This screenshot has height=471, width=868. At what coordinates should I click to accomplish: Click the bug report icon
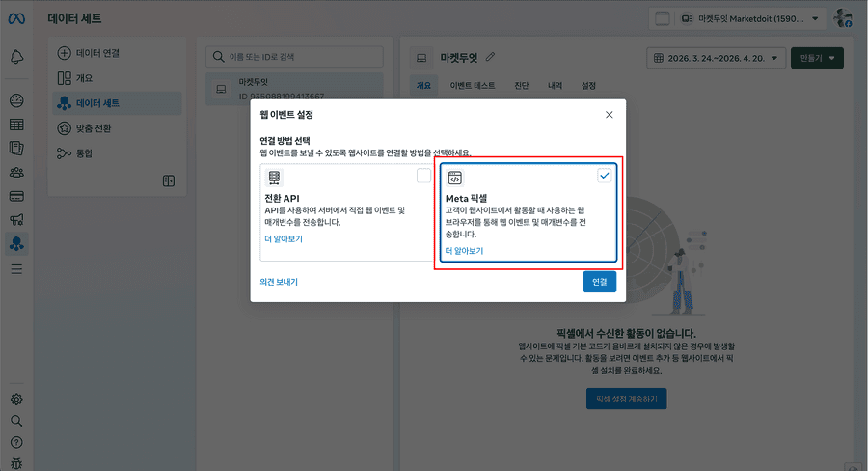pos(16,463)
